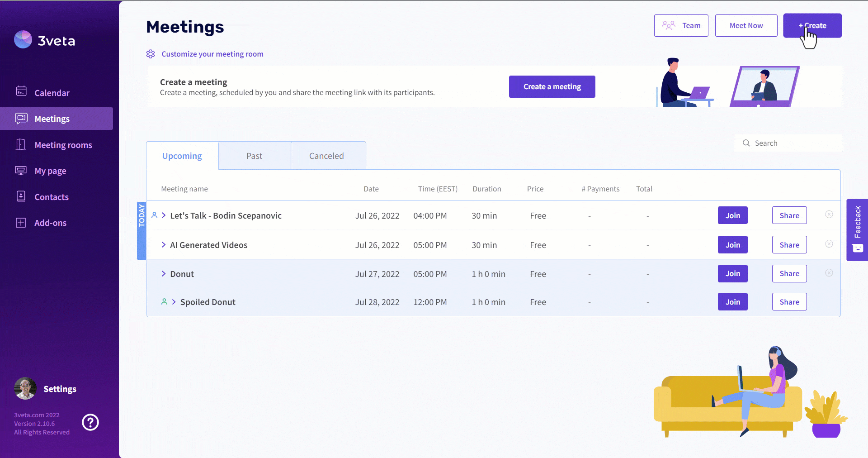Expand AI Generated Videos row details
Screen dimensions: 868x458
tap(164, 245)
